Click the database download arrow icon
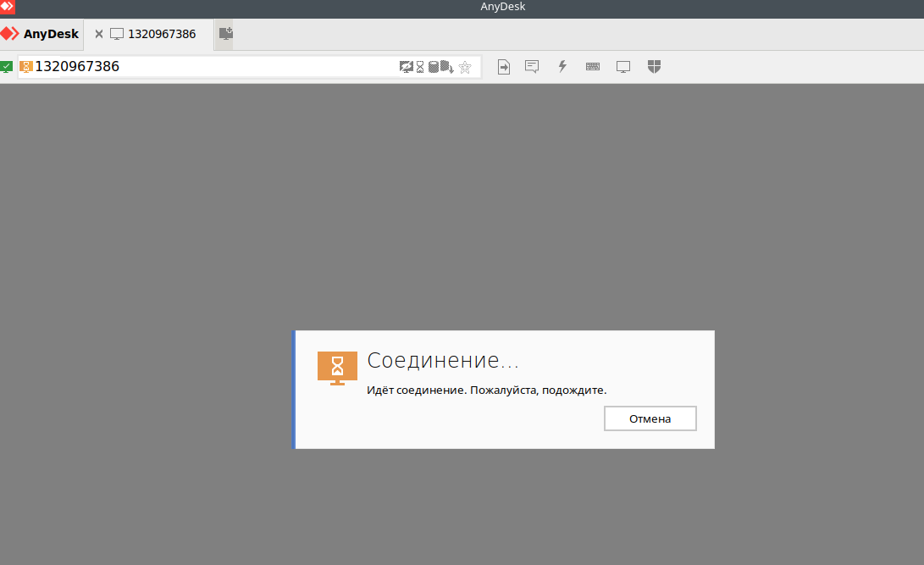Image resolution: width=924 pixels, height=565 pixels. point(447,67)
